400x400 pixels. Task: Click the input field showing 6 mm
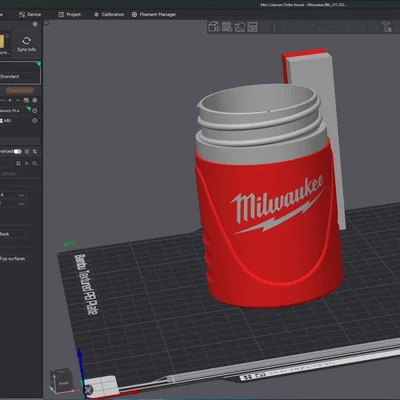pos(13,195)
